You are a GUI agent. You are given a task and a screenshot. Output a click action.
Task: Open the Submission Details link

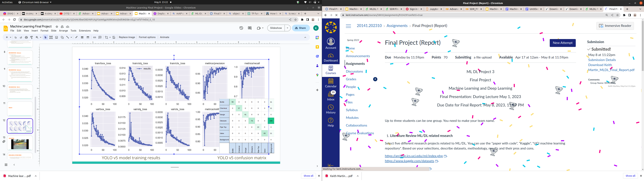602,60
